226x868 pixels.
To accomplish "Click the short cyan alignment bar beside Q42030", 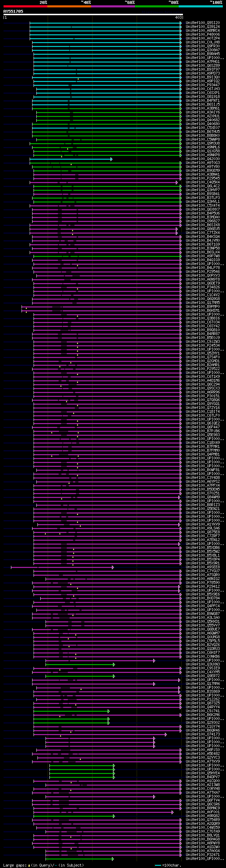I will pyautogui.click(x=71, y=159).
